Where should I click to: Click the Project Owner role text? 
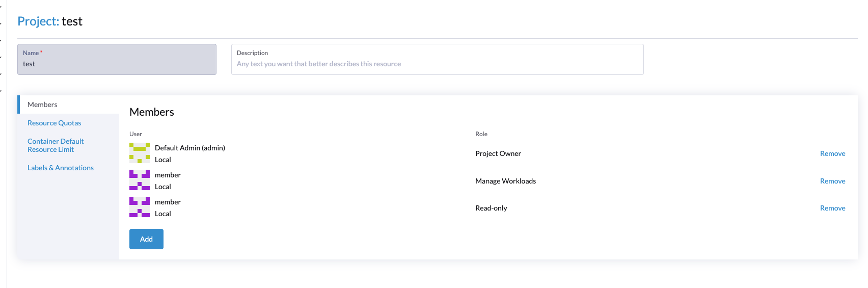(x=498, y=153)
